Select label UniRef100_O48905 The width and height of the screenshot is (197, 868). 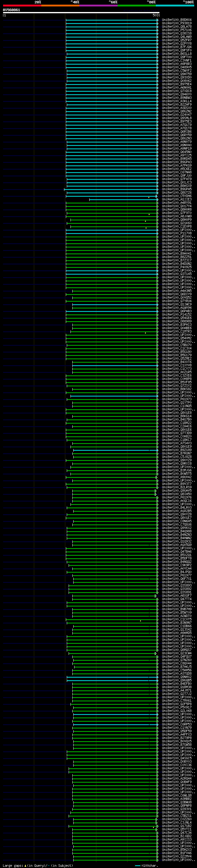[177, 67]
